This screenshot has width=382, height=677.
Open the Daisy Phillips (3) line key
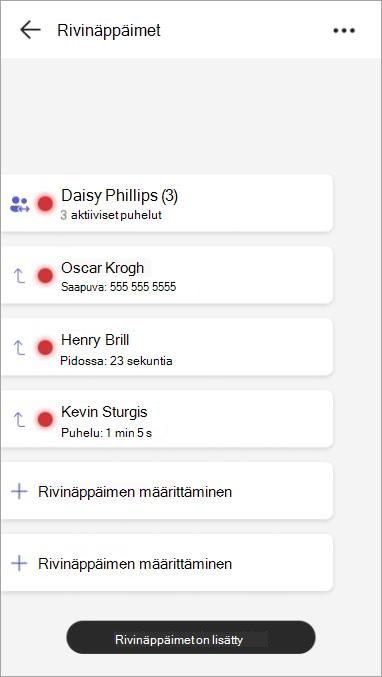point(167,203)
